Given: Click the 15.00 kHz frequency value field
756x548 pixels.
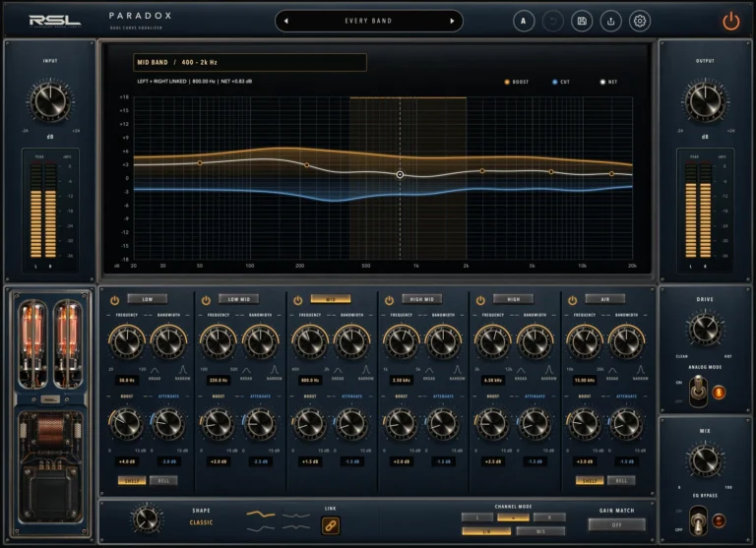Looking at the screenshot, I should click(585, 381).
